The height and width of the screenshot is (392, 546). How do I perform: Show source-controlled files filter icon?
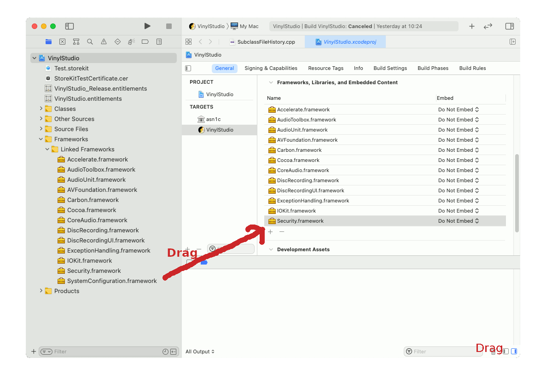[174, 352]
